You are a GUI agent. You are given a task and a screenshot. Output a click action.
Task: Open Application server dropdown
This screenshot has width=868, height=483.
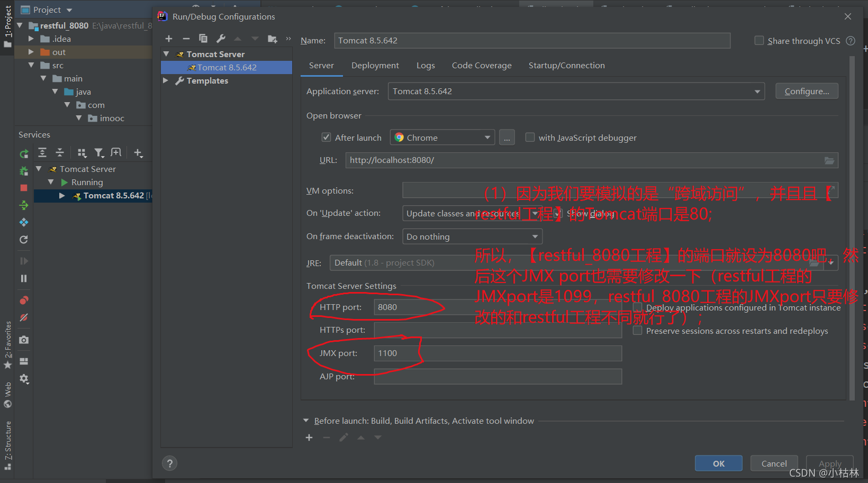pyautogui.click(x=576, y=92)
